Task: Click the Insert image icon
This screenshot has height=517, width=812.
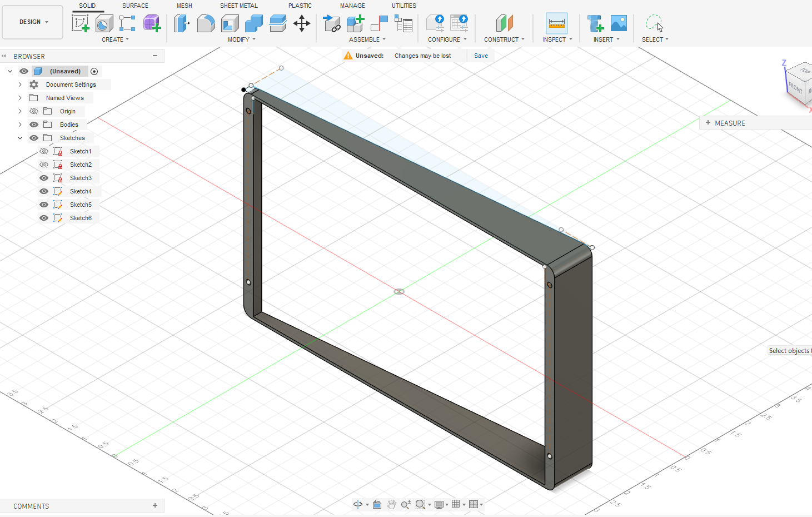Action: [619, 23]
